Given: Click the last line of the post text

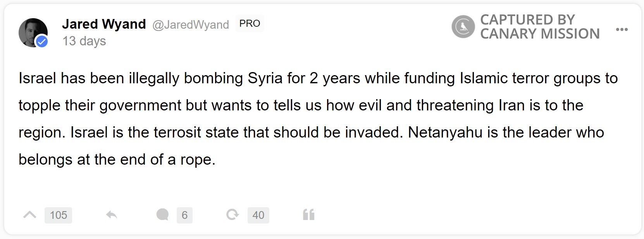Looking at the screenshot, I should tap(117, 160).
